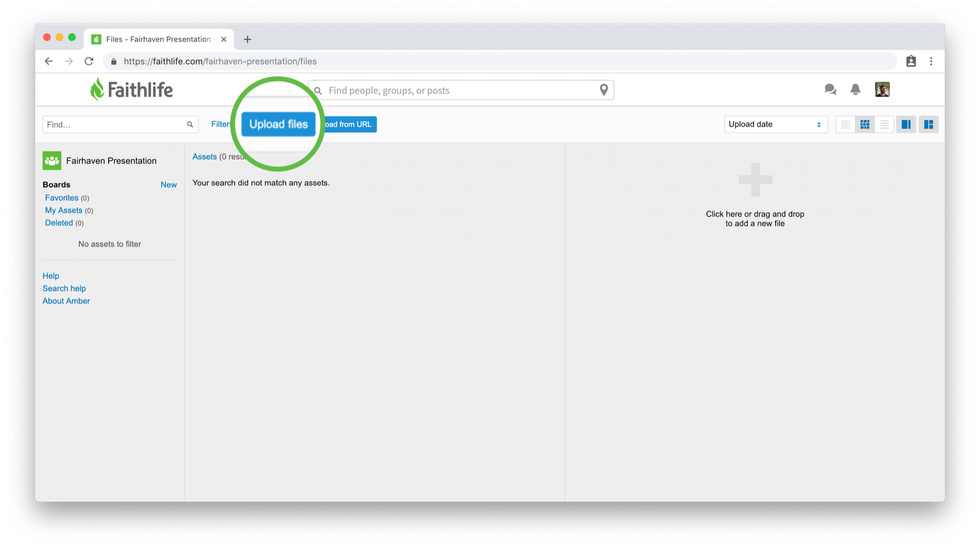
Task: Switch to list view
Action: (884, 125)
